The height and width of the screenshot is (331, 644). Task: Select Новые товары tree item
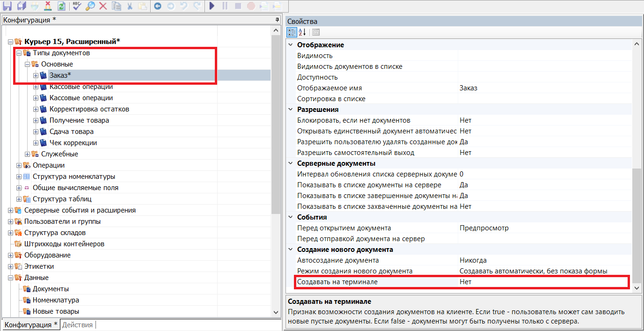pos(56,311)
